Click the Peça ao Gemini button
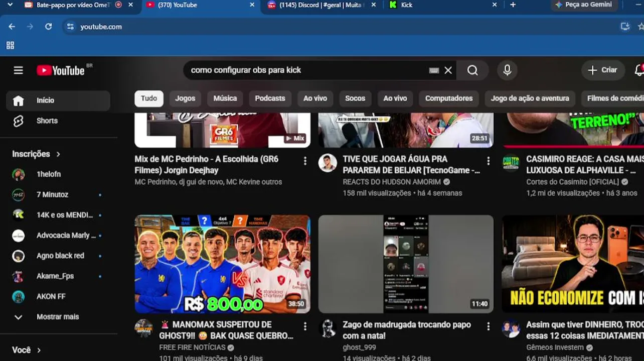644x361 pixels. coord(584,5)
